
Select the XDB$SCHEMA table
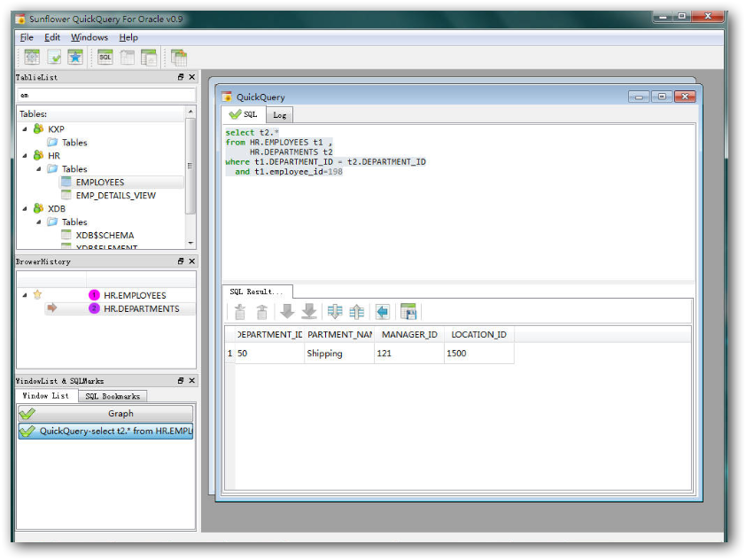point(105,235)
